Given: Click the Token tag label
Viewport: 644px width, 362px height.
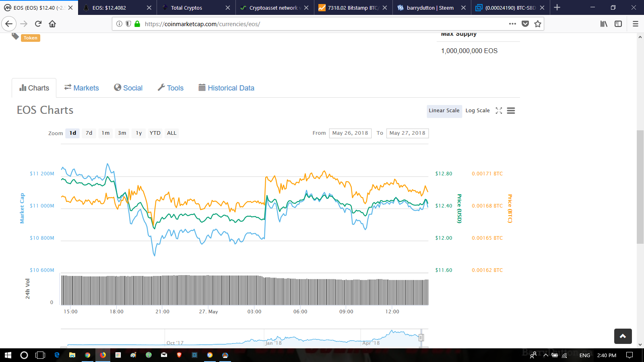Looking at the screenshot, I should coord(31,38).
